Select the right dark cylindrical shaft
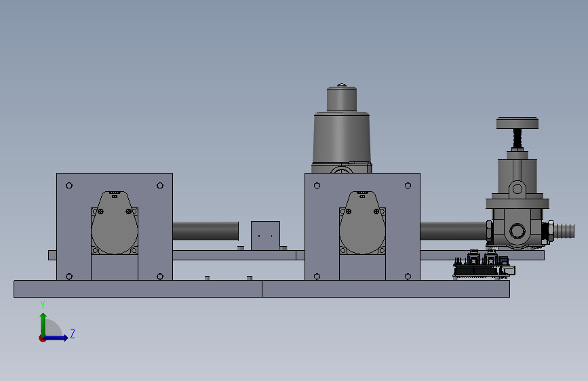The height and width of the screenshot is (381, 588). point(453,231)
